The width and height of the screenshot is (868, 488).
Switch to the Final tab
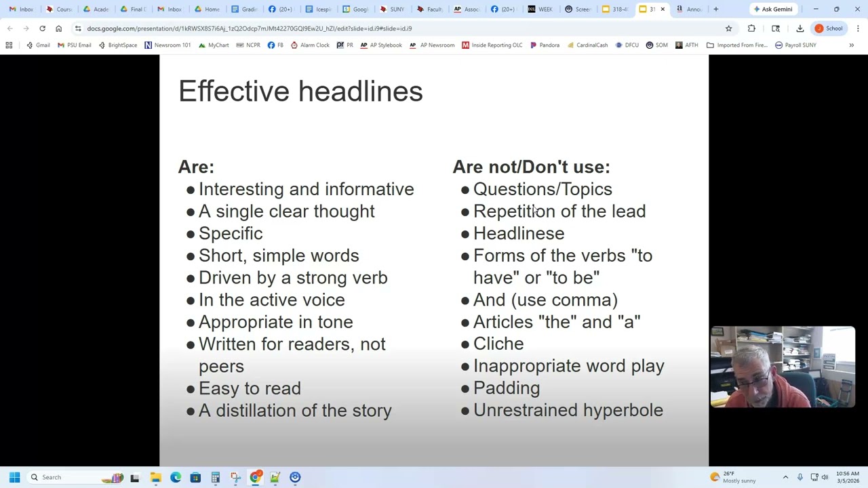(x=132, y=9)
